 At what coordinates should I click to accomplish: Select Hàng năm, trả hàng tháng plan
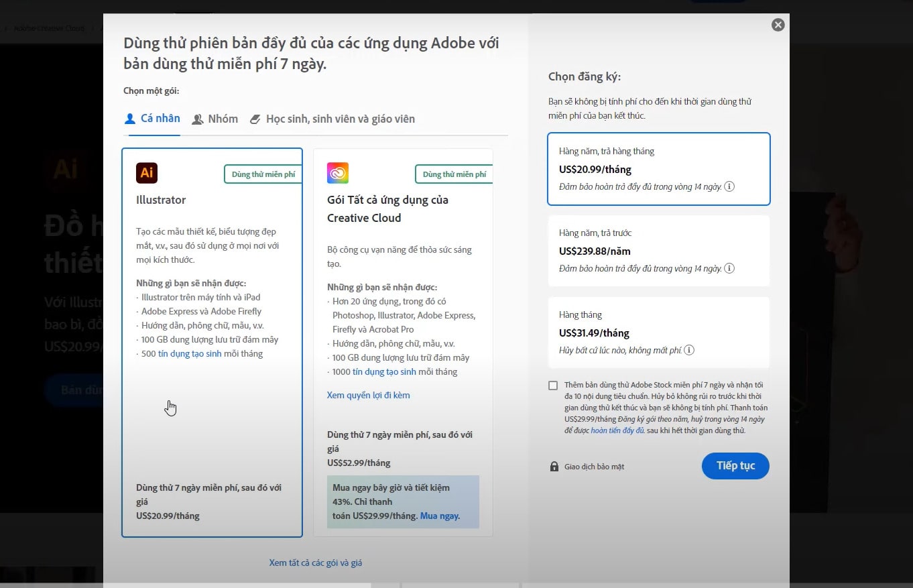point(659,169)
